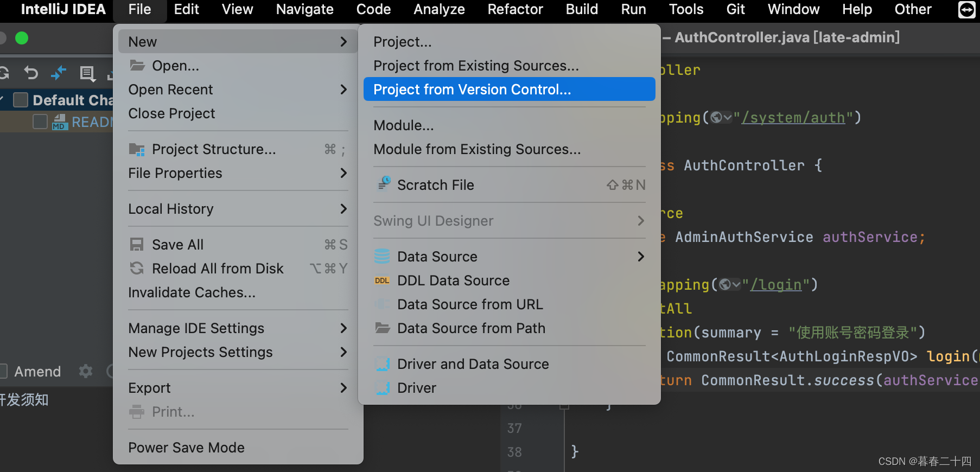Click the Reload All from Disk icon
Image resolution: width=980 pixels, height=472 pixels.
137,268
